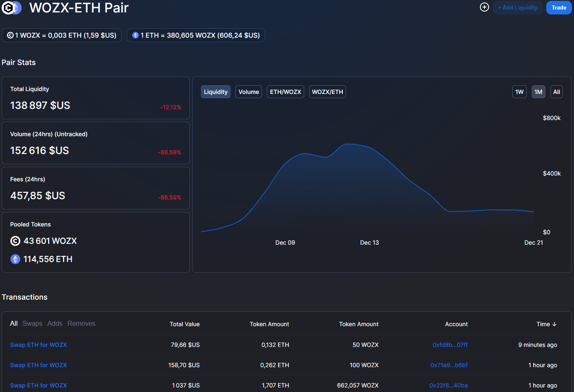Click the 1 ETH = 380,605 WOZX price pill
The image size is (574, 392).
[x=196, y=35]
